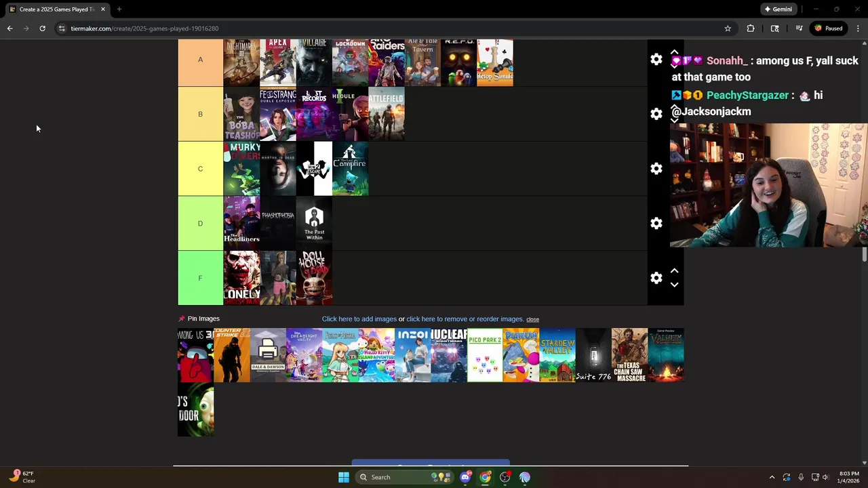Select Lost Records image in tier B
This screenshot has height=488, width=868.
[314, 114]
